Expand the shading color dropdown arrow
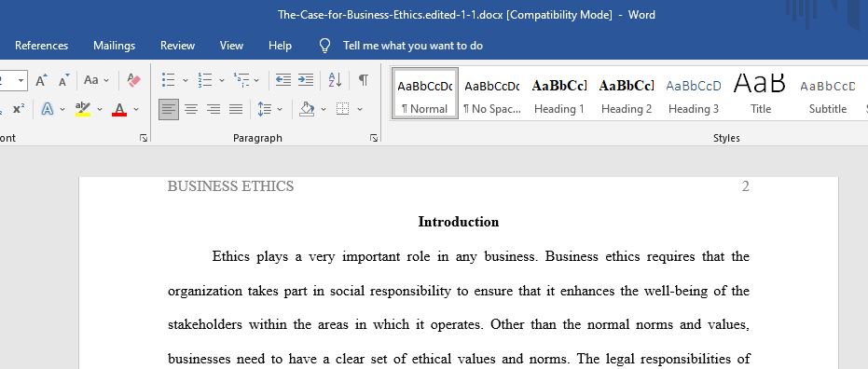 (324, 110)
